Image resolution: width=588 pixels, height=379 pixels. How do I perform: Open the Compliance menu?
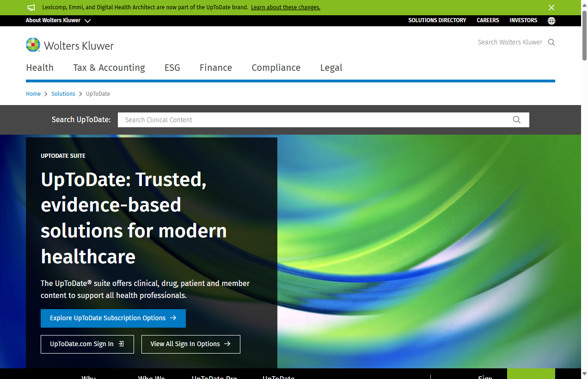[276, 68]
